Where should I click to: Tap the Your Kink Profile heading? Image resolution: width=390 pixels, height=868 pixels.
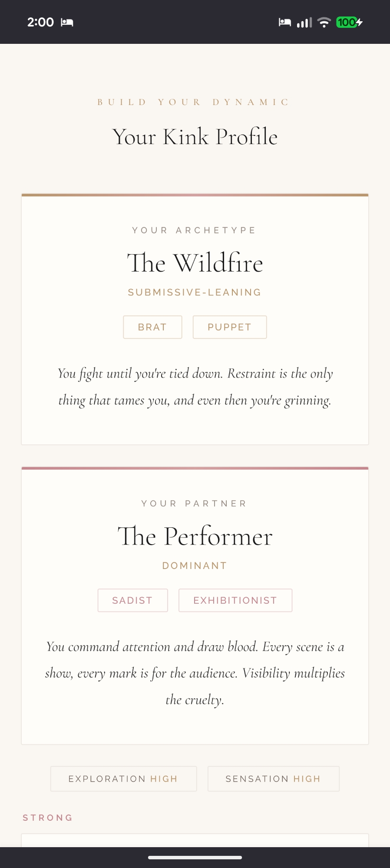click(195, 137)
